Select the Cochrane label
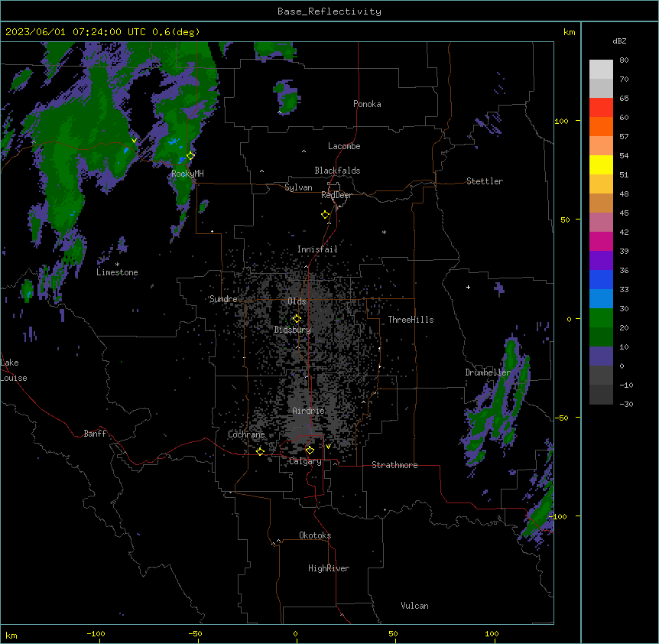This screenshot has width=659, height=644. (x=246, y=434)
